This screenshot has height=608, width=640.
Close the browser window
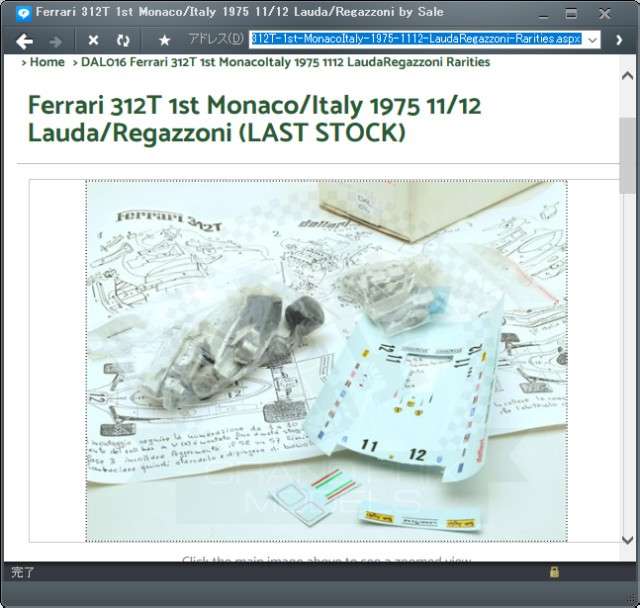pos(604,14)
